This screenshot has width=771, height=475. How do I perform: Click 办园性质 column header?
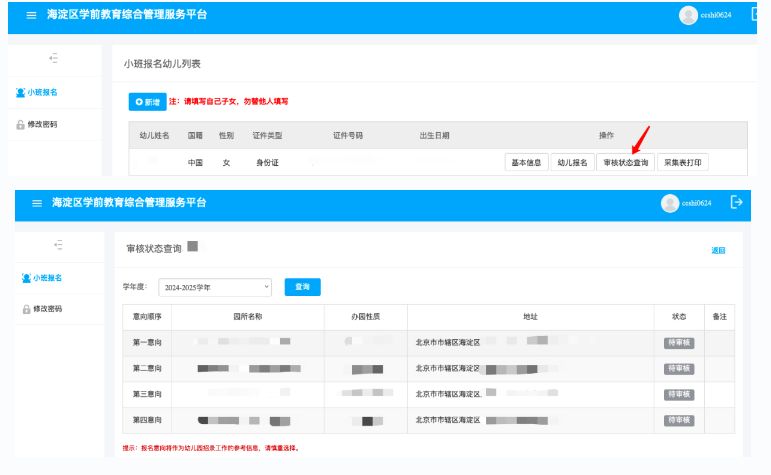(x=365, y=317)
